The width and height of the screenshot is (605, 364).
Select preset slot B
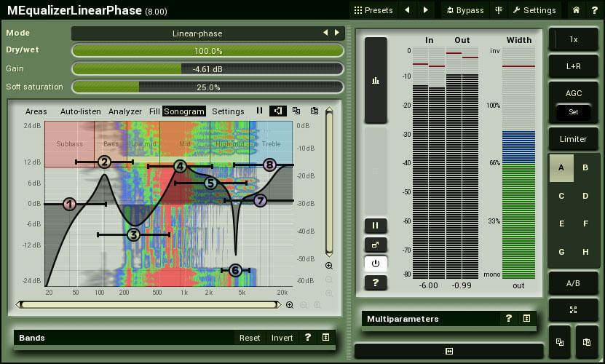(585, 168)
